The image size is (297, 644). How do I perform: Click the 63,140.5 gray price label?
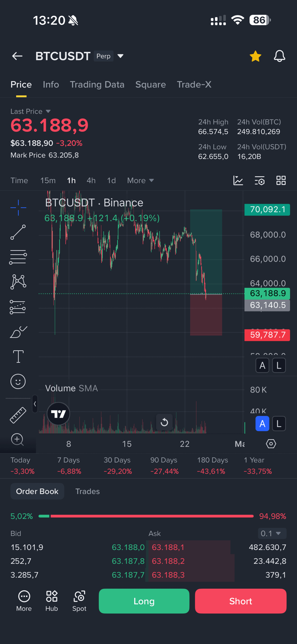[267, 305]
